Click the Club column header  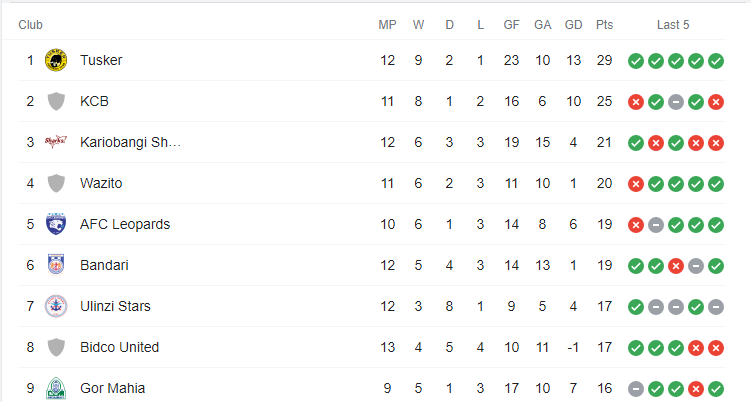click(30, 25)
